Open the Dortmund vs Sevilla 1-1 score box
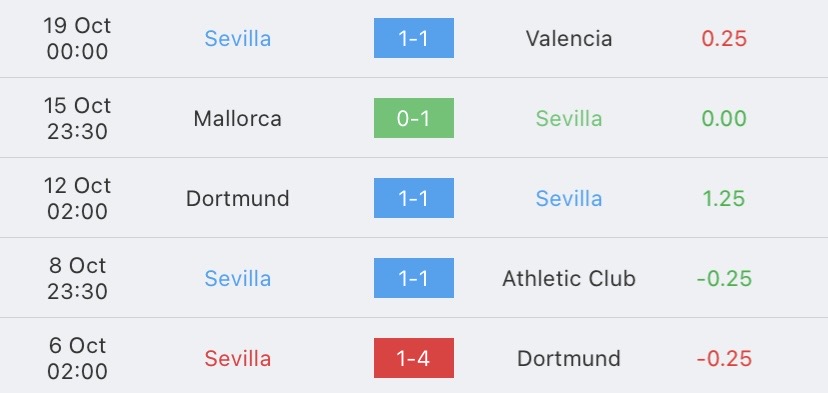 [413, 198]
